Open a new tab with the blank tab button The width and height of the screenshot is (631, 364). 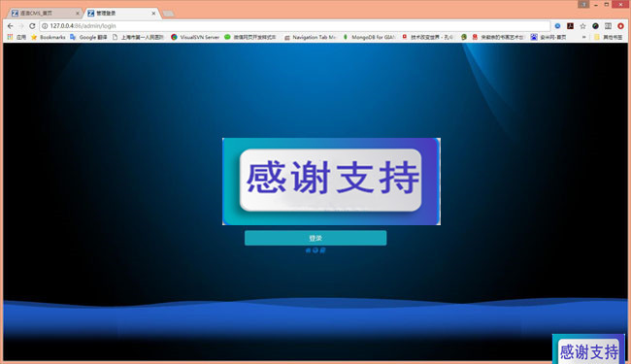point(169,14)
